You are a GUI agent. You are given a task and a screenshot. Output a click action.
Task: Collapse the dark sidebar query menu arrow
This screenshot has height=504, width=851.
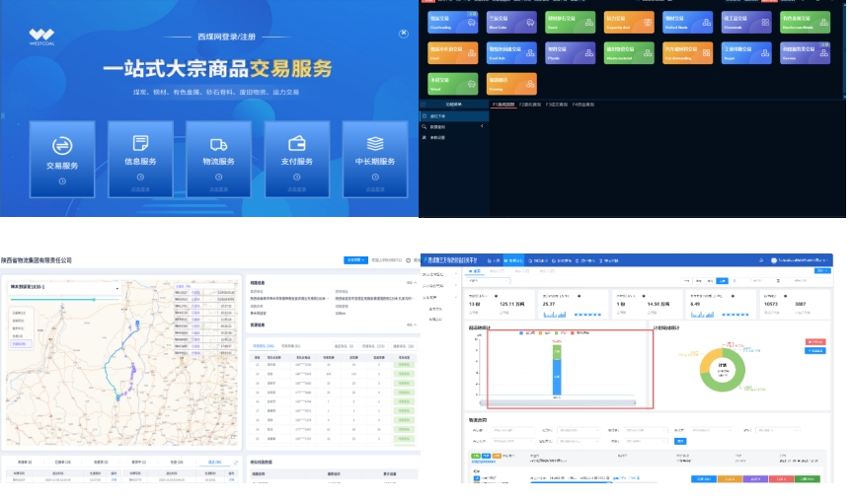point(482,126)
